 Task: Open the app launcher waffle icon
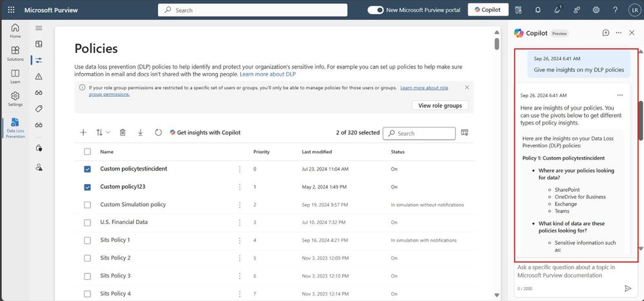(x=11, y=10)
